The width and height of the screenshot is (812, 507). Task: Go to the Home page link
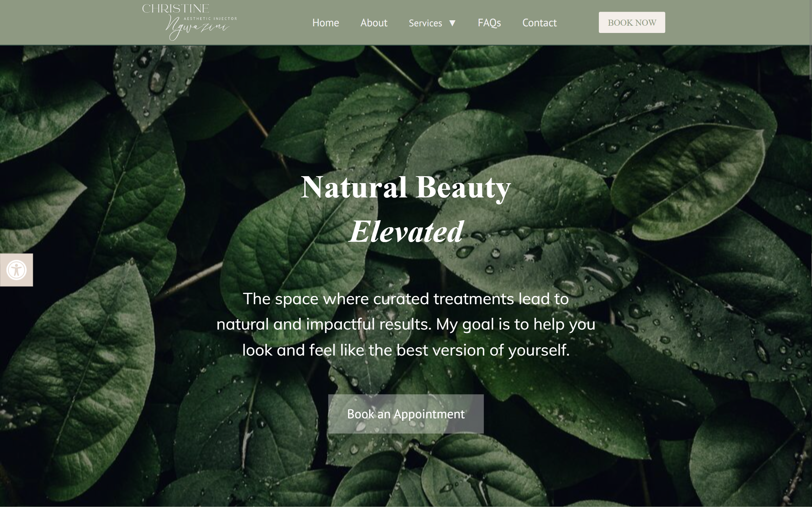click(x=325, y=22)
